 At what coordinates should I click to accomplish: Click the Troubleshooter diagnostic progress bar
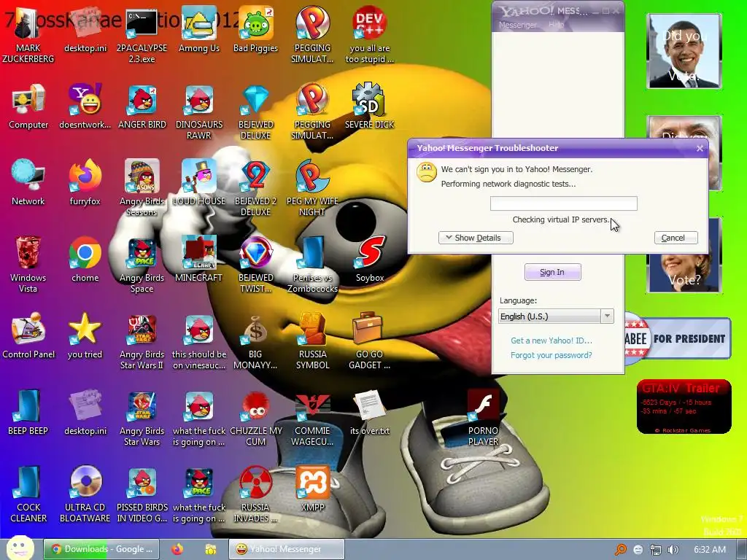(564, 203)
